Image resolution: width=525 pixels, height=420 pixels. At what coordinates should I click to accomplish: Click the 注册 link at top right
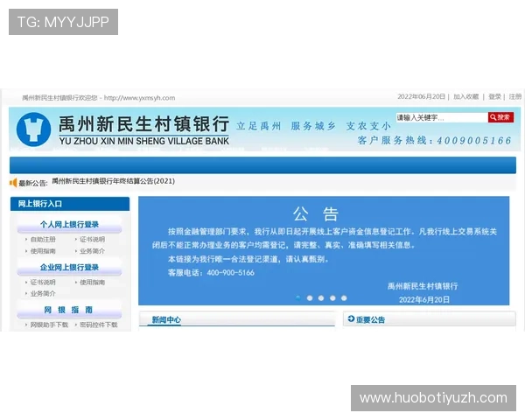pyautogui.click(x=515, y=96)
